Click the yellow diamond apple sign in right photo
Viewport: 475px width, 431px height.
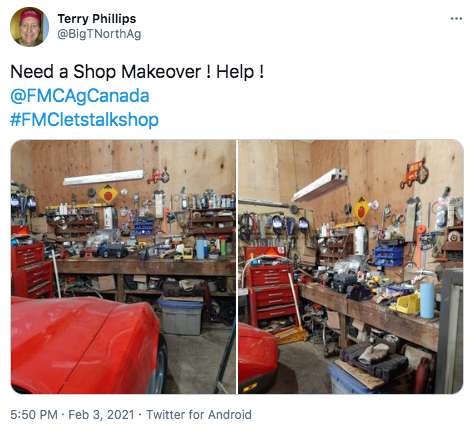362,208
